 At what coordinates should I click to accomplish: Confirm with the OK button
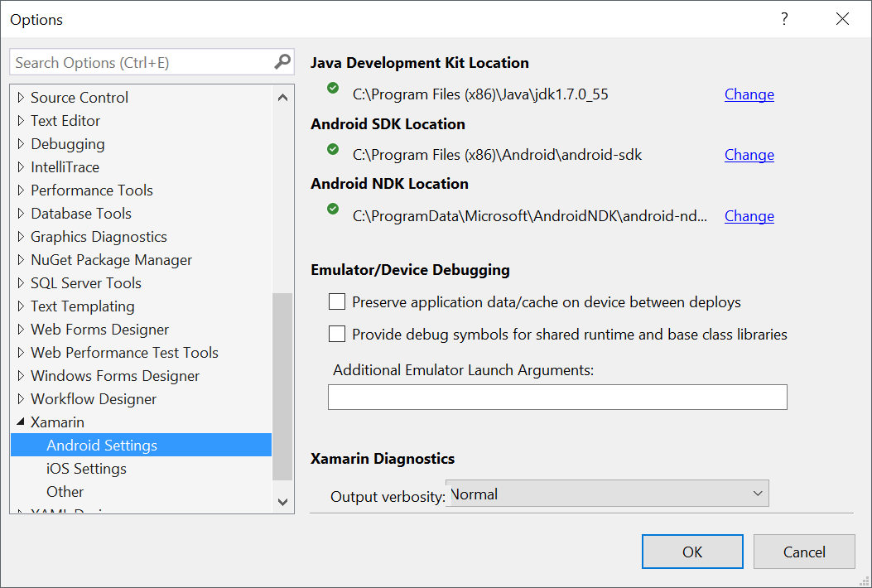tap(692, 552)
